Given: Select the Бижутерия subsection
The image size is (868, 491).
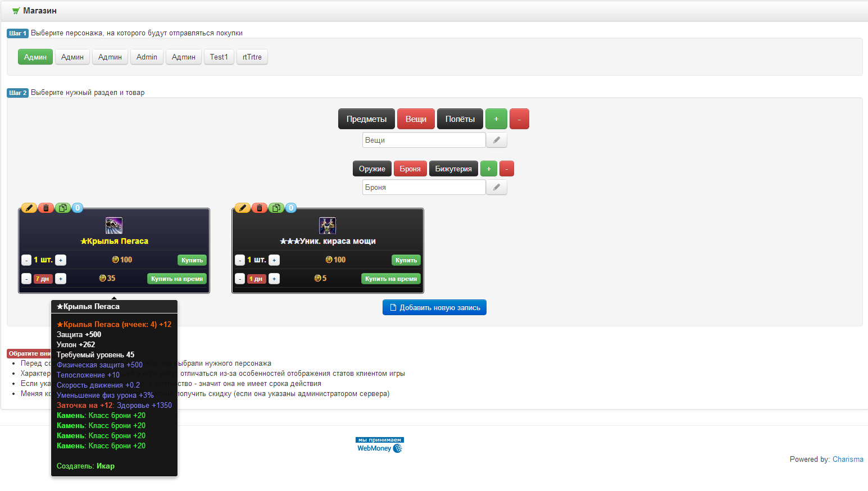Looking at the screenshot, I should 453,169.
